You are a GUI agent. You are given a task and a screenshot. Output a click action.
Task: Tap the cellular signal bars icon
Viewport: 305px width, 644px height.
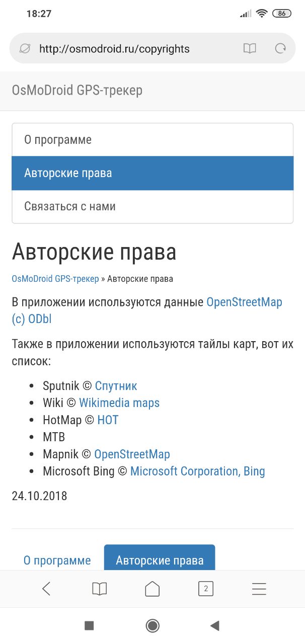(x=246, y=14)
